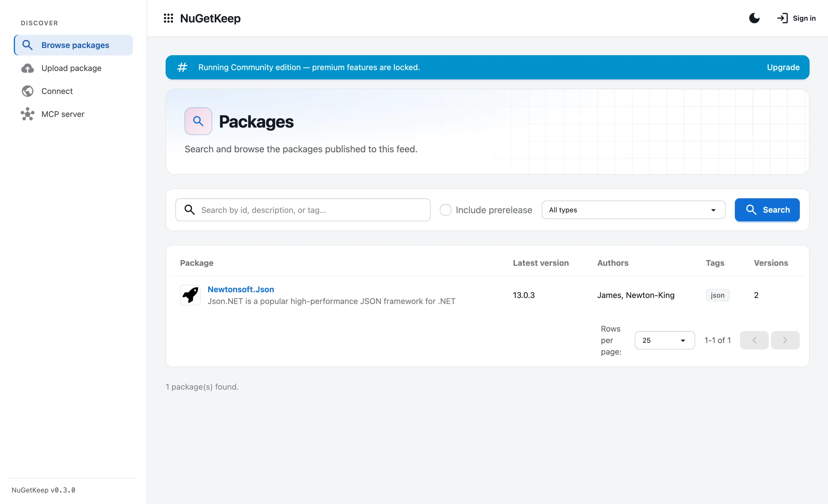Image resolution: width=828 pixels, height=504 pixels.
Task: Open Browse packages in sidebar
Action: coord(73,45)
